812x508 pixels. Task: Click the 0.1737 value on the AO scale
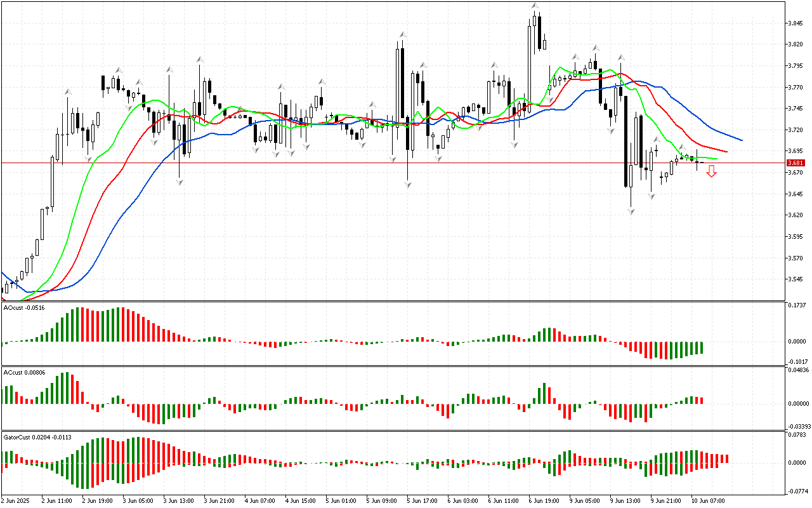(797, 306)
